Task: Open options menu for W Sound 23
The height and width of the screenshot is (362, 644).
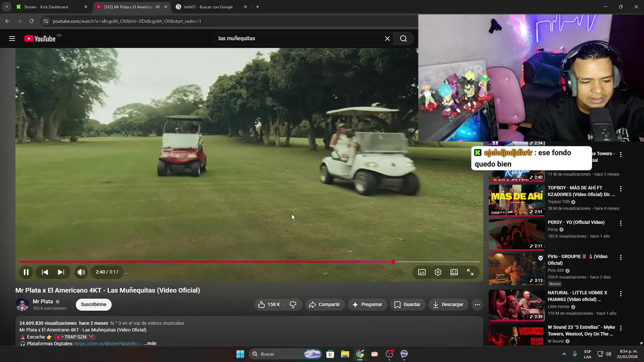Action: 621,327
